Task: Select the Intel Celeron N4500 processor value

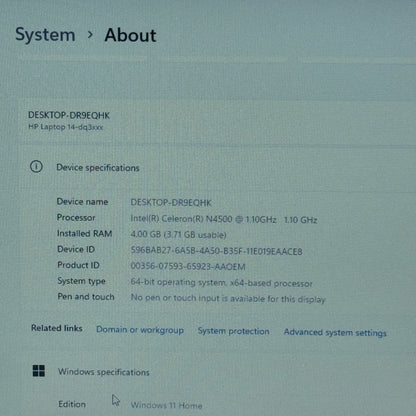Action: [x=224, y=219]
